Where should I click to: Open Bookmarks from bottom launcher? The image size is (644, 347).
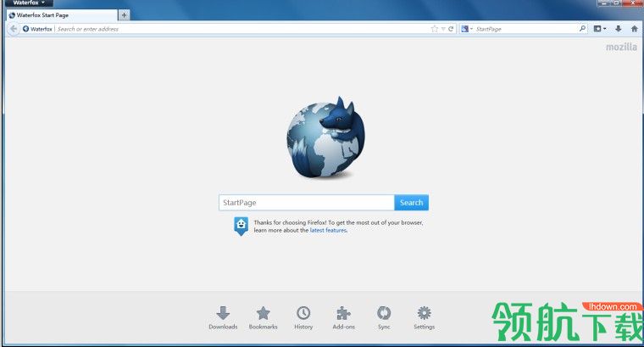click(264, 318)
